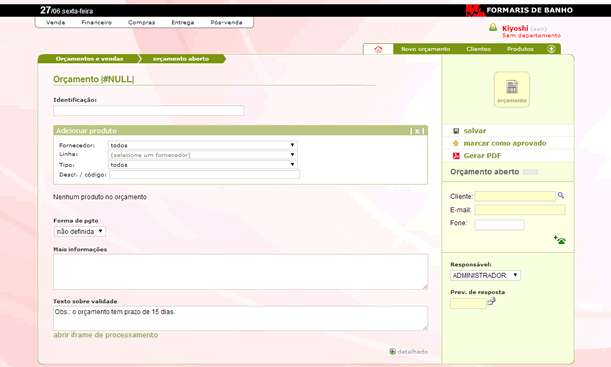Click the home icon tab
Image resolution: width=611 pixels, height=367 pixels.
(x=378, y=49)
